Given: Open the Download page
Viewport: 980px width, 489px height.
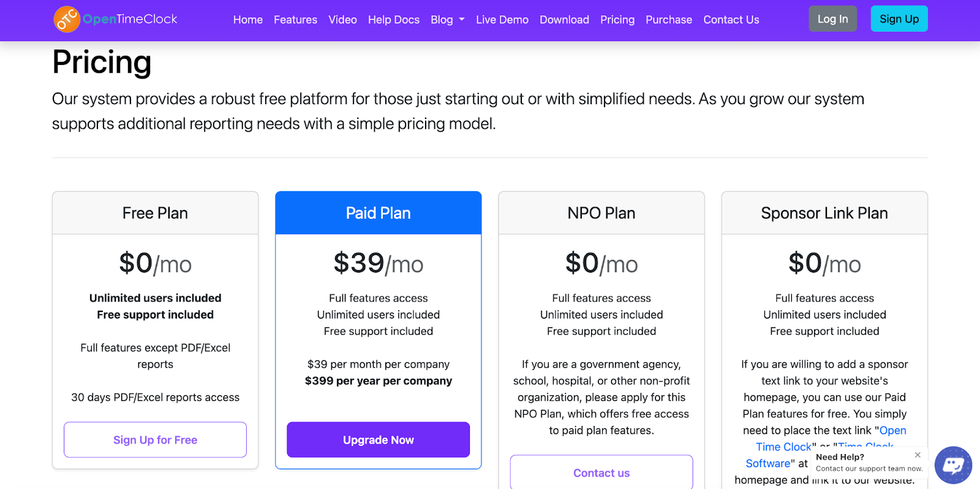Looking at the screenshot, I should [x=564, y=20].
